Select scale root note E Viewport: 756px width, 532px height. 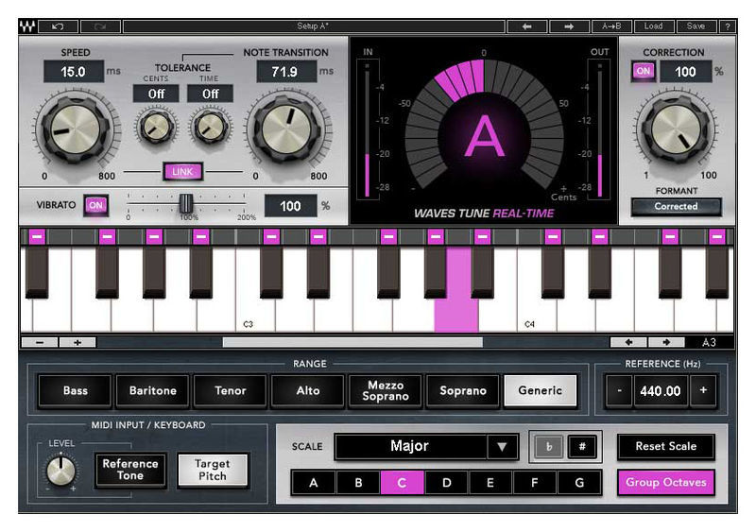[x=490, y=483]
